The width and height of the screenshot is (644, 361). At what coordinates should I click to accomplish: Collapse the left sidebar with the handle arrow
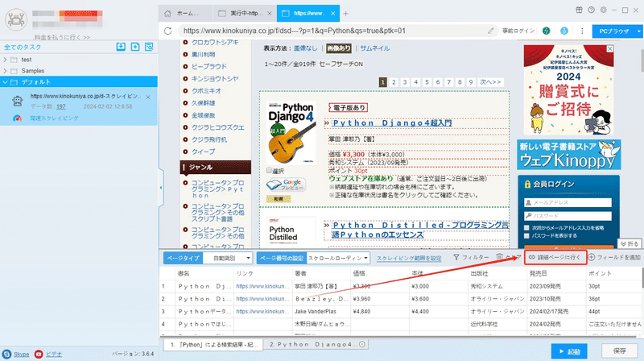tap(161, 188)
